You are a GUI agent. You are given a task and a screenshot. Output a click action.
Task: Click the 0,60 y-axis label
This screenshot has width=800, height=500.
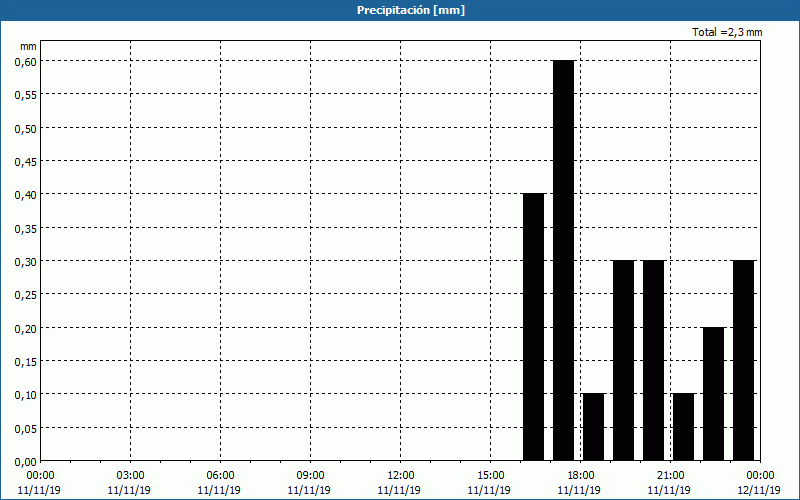click(26, 61)
